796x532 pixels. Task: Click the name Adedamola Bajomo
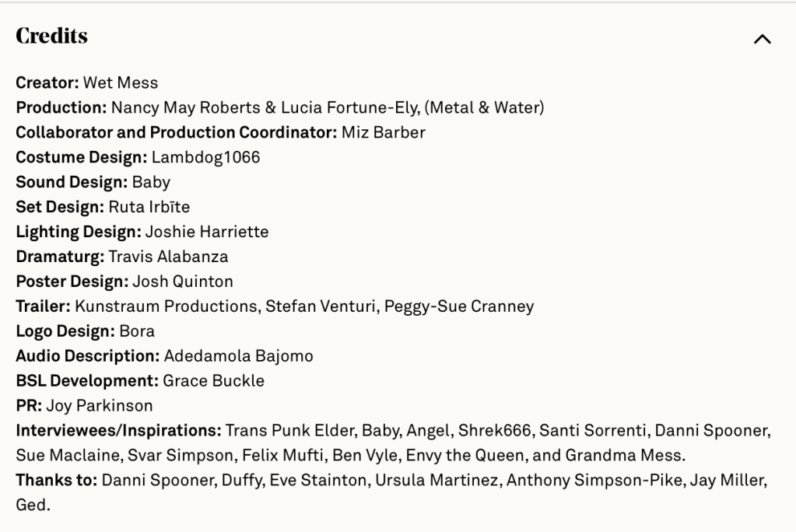(238, 356)
